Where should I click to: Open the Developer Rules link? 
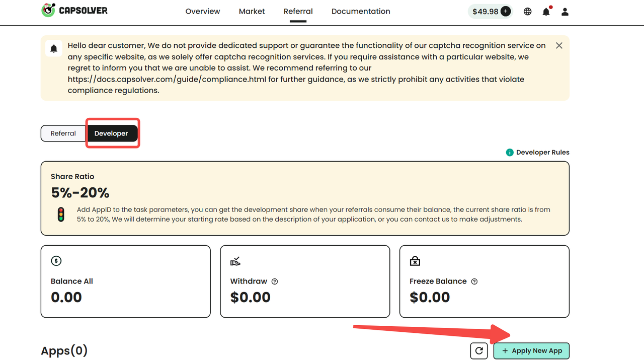tap(542, 152)
